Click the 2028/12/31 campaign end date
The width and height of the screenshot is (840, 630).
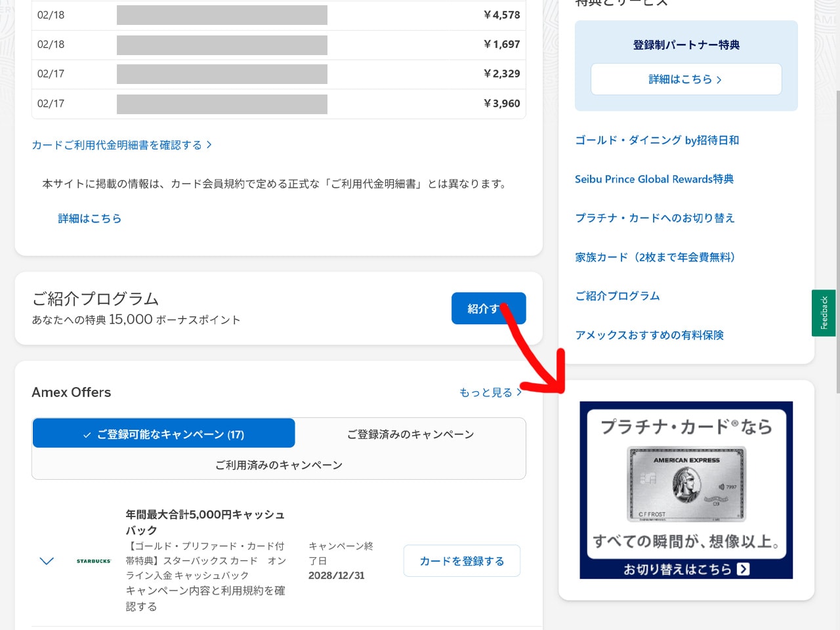point(337,576)
